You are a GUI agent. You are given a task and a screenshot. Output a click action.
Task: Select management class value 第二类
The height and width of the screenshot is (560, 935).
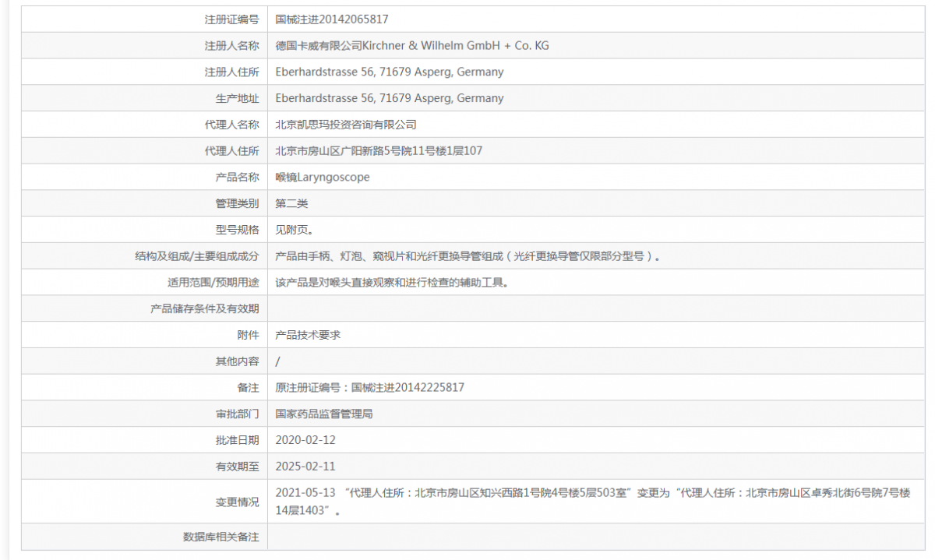click(x=292, y=203)
